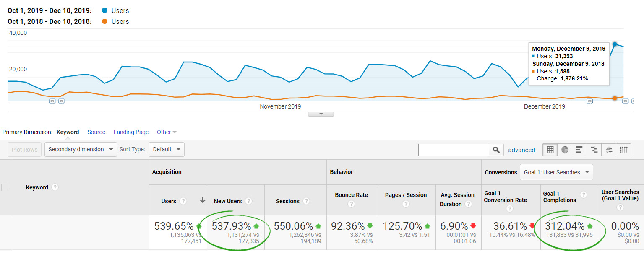Click the advanced search link

click(521, 150)
